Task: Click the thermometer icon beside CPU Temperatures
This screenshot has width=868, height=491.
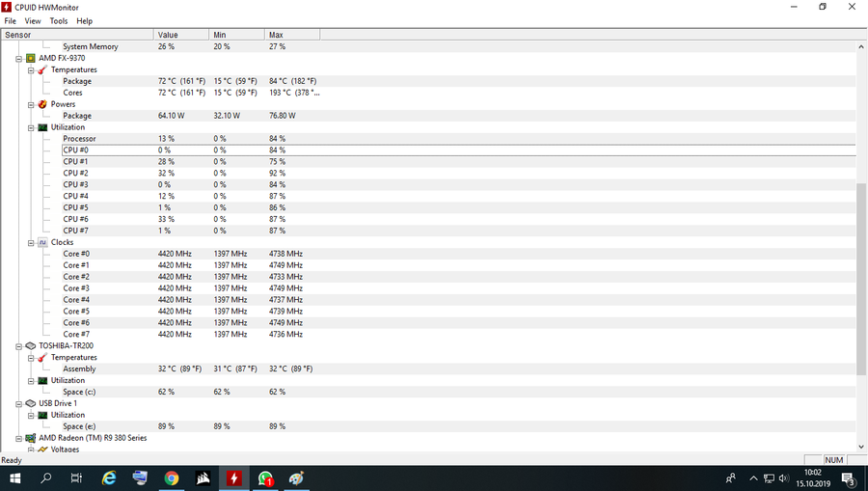Action: 42,69
